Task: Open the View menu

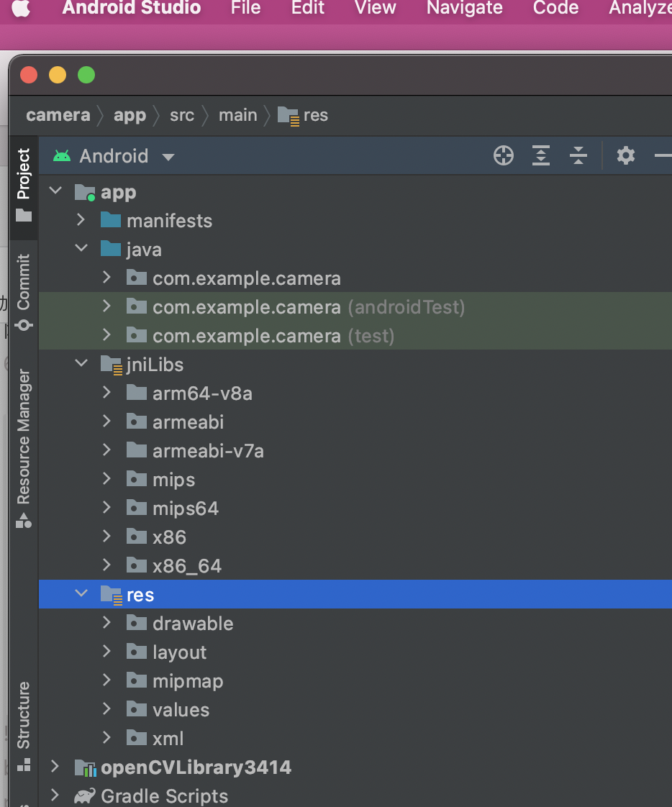Action: click(376, 8)
